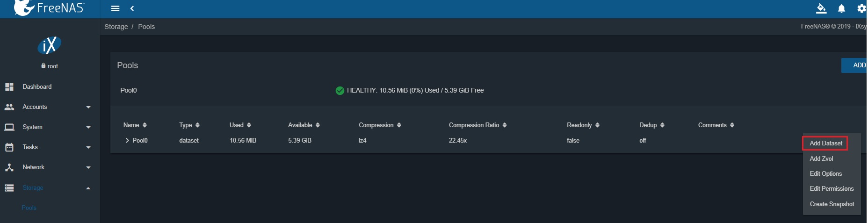Open the Pools sidebar link
Image resolution: width=868 pixels, height=223 pixels.
coord(29,208)
